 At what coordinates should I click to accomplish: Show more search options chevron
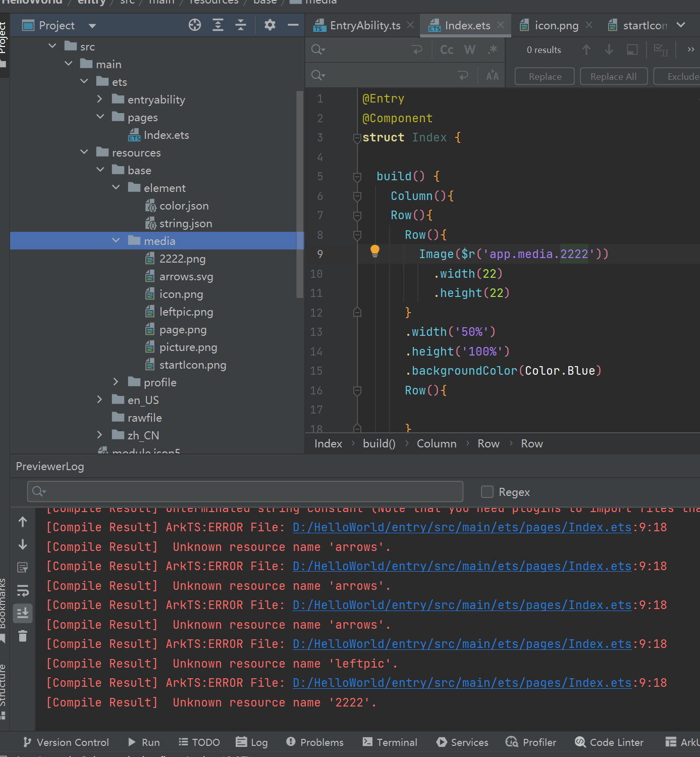[x=691, y=49]
